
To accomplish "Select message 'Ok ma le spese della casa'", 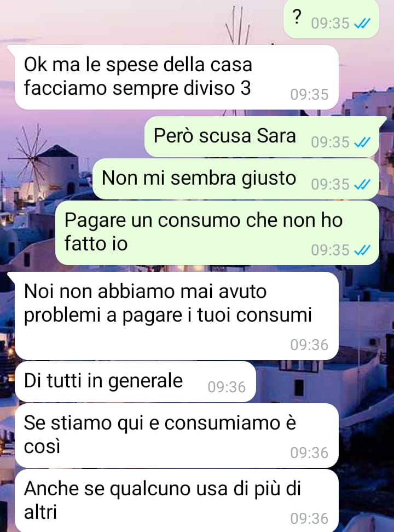I will pyautogui.click(x=177, y=77).
